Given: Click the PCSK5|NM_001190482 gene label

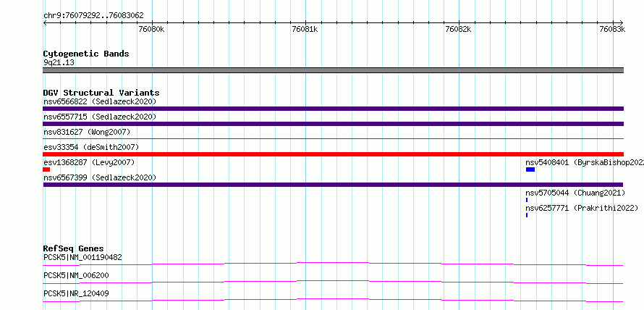Looking at the screenshot, I should point(82,257).
